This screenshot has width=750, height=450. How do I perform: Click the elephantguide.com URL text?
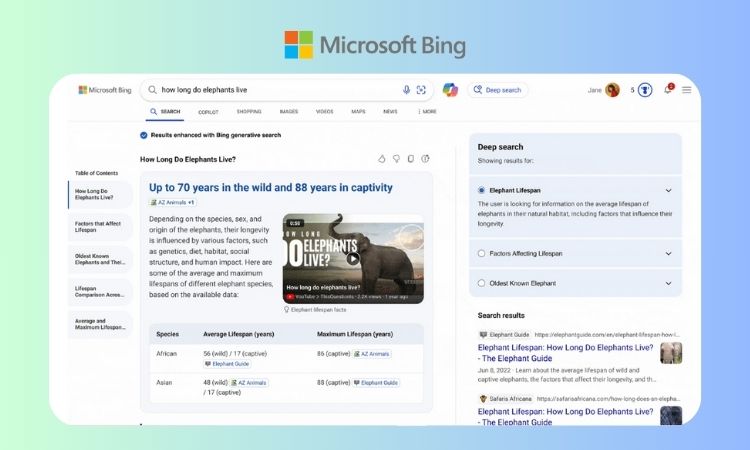607,335
